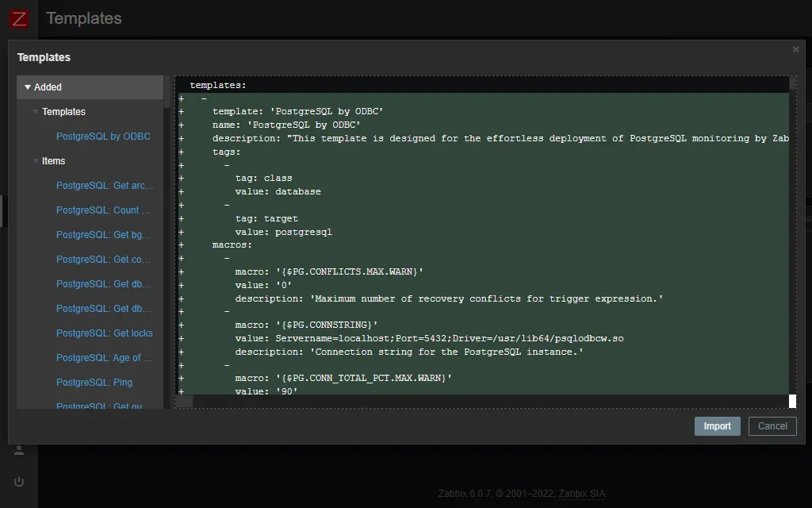Click the Zabbix logo icon
This screenshot has width=812, height=508.
pyautogui.click(x=19, y=19)
